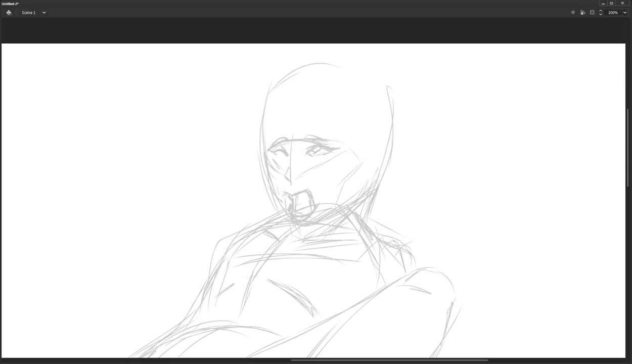Click the Center Stage crosshair icon
This screenshot has height=364, width=632.
tap(573, 13)
